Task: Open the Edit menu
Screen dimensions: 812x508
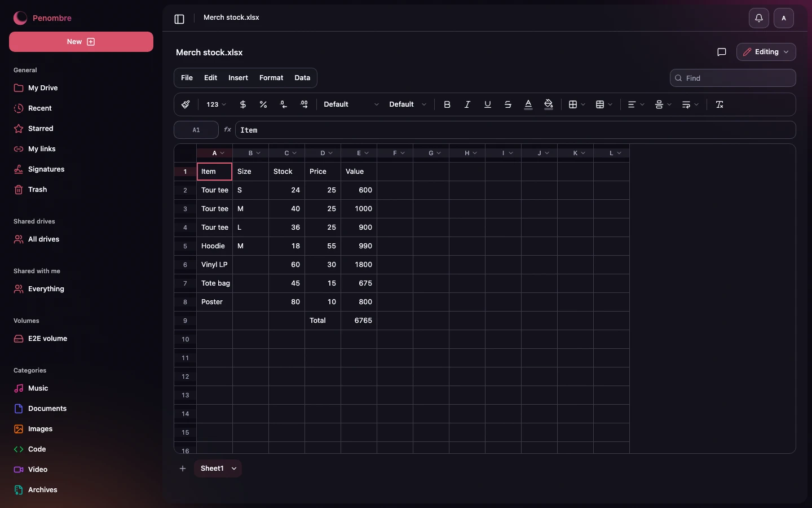Action: click(x=210, y=78)
